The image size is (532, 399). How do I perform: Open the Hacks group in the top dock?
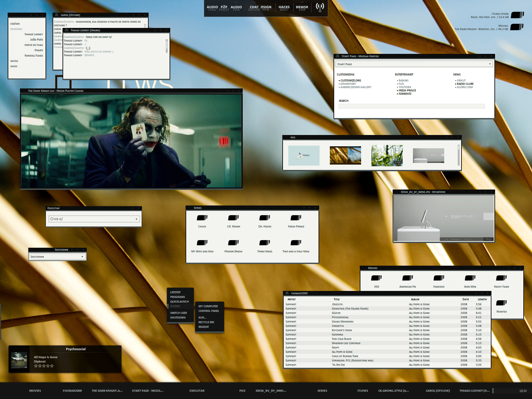284,7
